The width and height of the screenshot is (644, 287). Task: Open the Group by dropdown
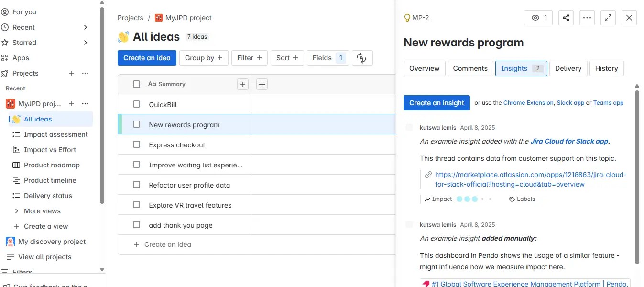204,58
